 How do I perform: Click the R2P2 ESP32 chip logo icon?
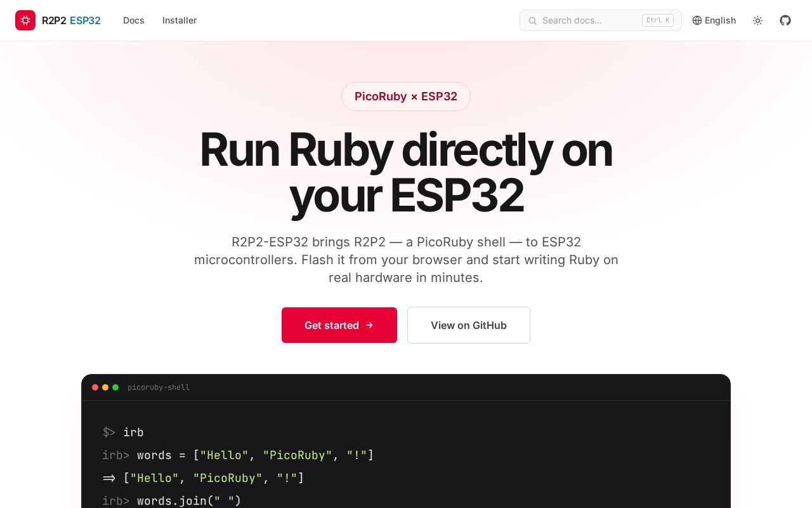click(25, 20)
